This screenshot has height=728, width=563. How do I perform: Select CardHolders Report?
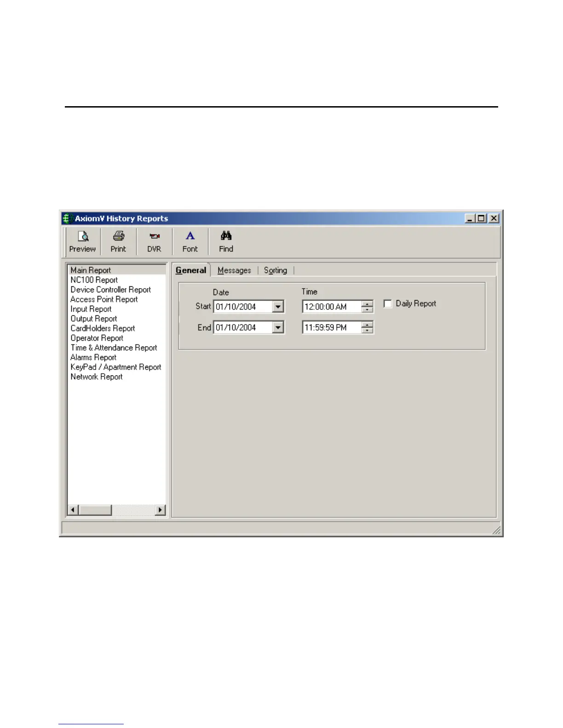point(103,328)
